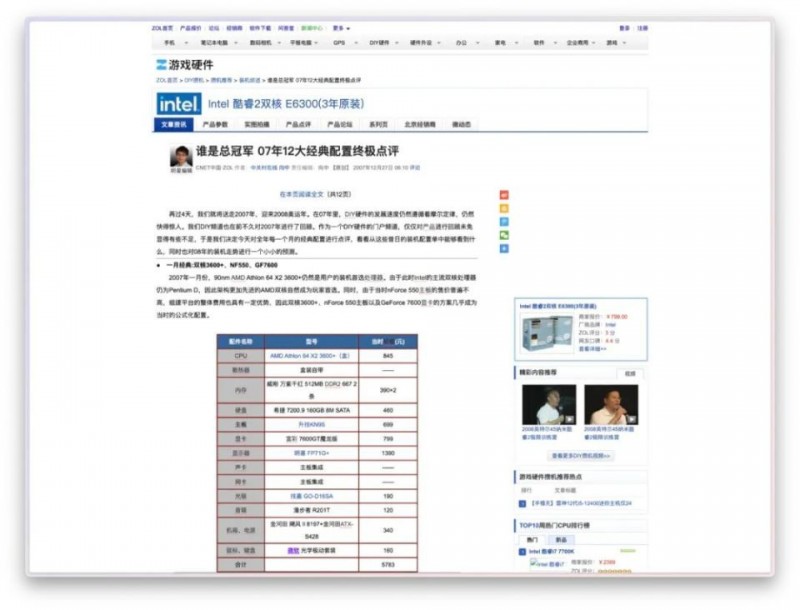The height and width of the screenshot is (610, 800).
Task: Click the play icon on the second video thumbnail
Action: pyautogui.click(x=634, y=417)
